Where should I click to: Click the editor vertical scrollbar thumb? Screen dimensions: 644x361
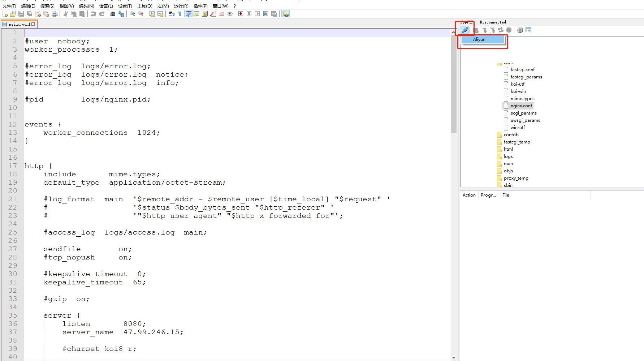pos(454,84)
